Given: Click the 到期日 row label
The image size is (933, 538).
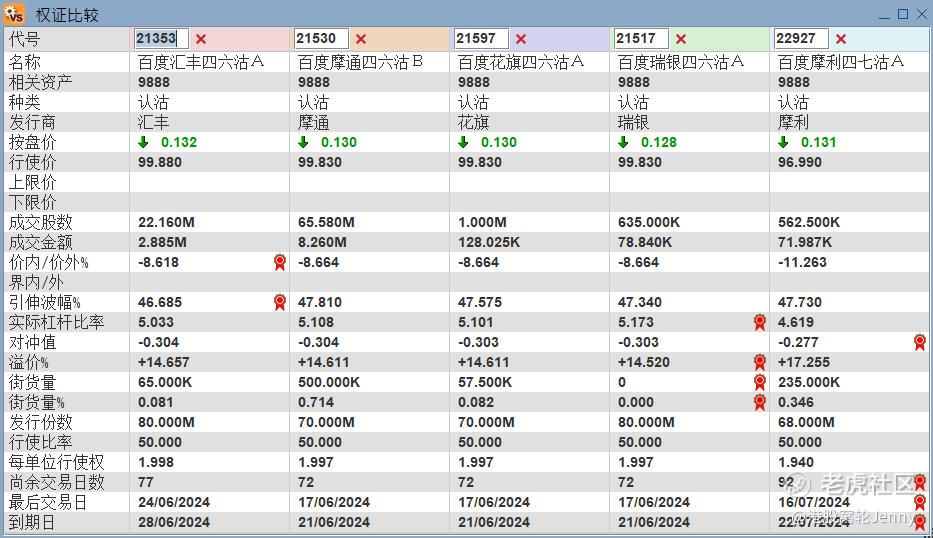Looking at the screenshot, I should 32,522.
